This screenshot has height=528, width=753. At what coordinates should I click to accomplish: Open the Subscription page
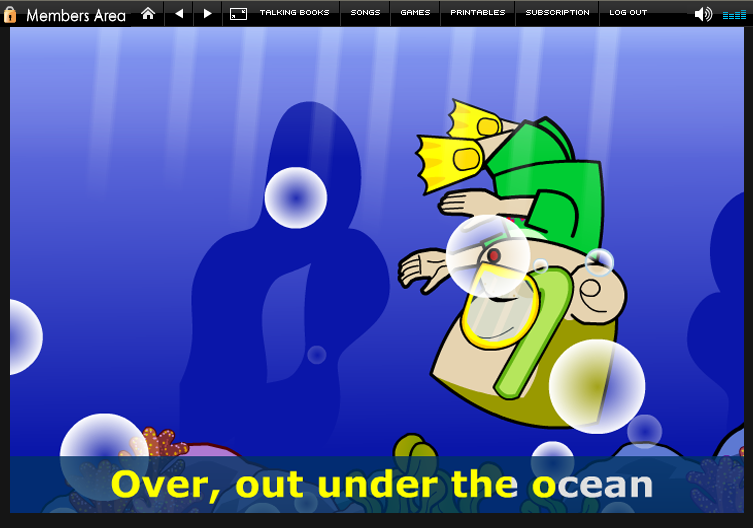(x=557, y=13)
